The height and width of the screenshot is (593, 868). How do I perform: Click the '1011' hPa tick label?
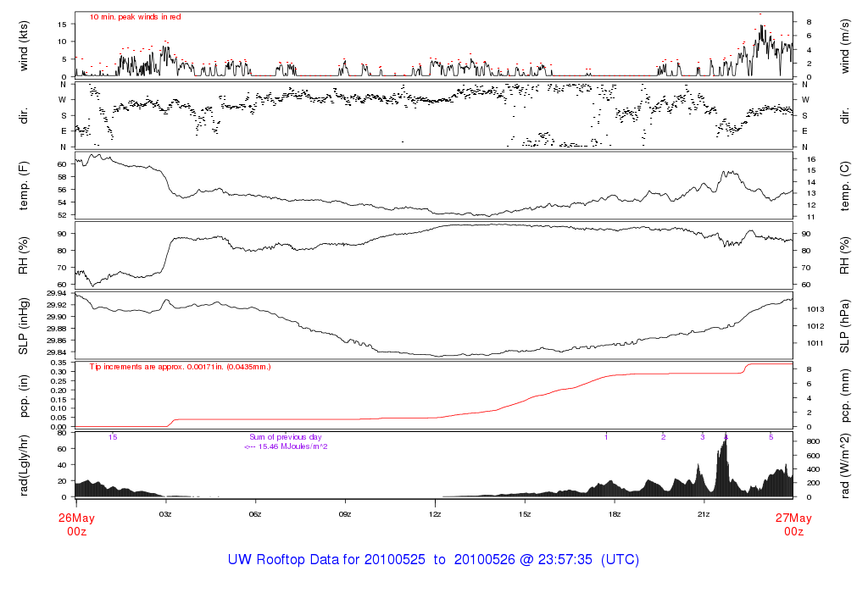tap(815, 344)
